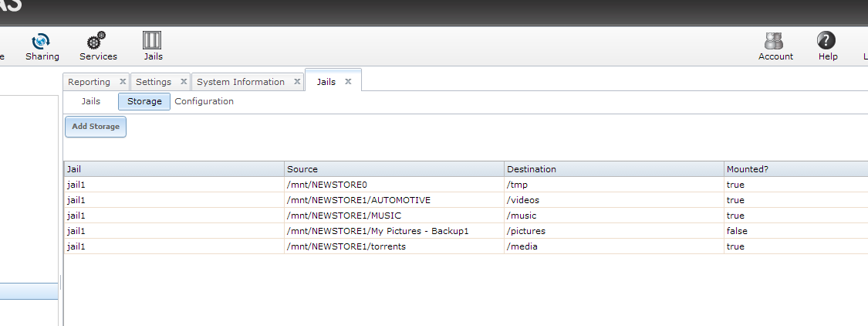Open the Account icon

(x=775, y=42)
